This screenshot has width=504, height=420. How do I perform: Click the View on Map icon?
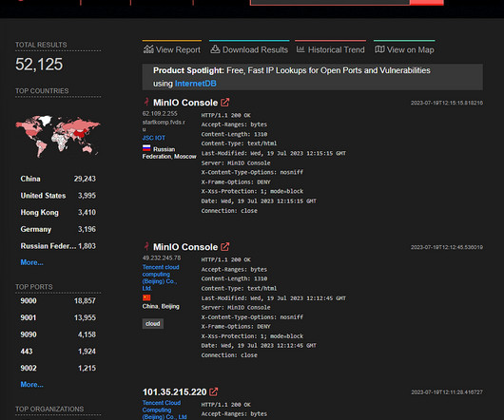pyautogui.click(x=379, y=49)
